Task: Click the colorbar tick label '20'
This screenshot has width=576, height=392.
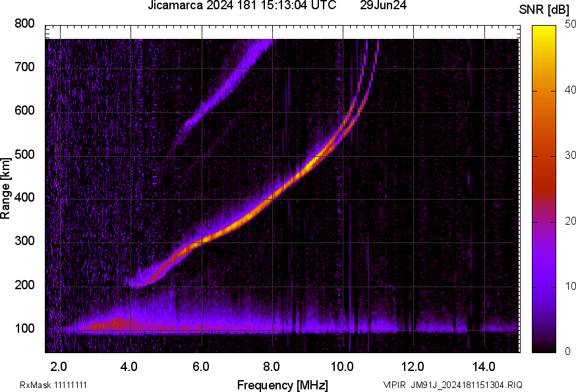Action: [570, 221]
